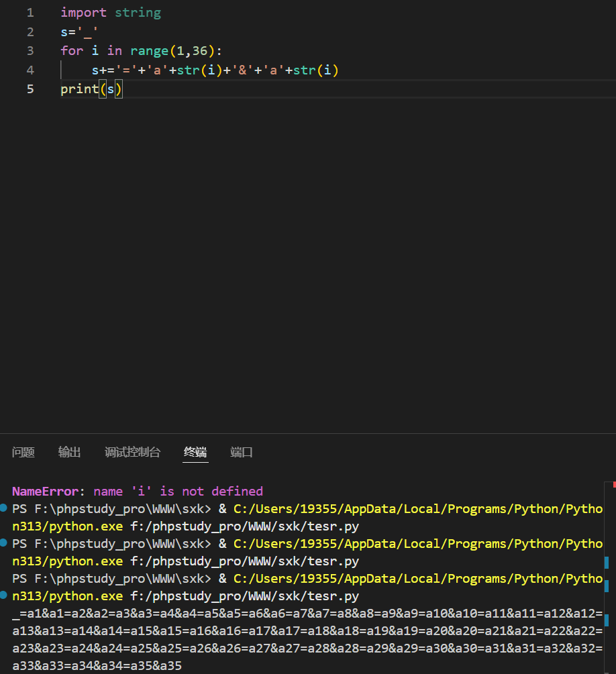Click the 'print' function name on line 5
The width and height of the screenshot is (616, 674).
coord(79,89)
